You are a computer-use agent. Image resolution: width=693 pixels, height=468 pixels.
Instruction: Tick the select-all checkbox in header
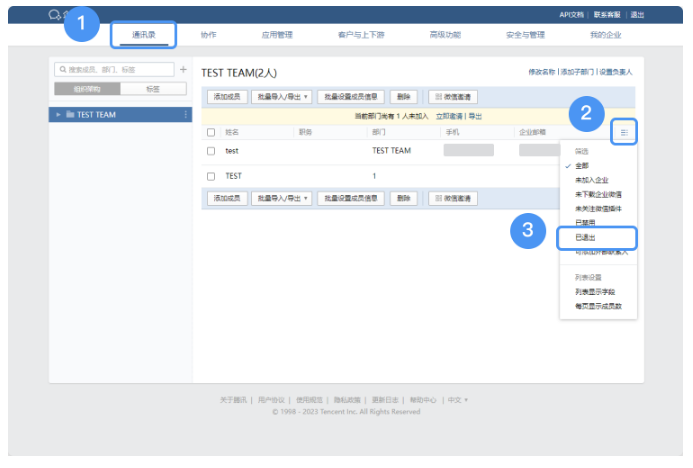click(x=211, y=132)
